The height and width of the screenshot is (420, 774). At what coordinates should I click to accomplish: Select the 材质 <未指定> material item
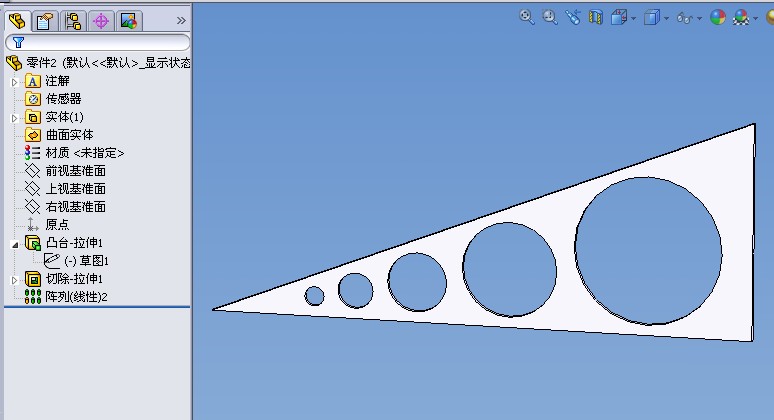[74, 153]
